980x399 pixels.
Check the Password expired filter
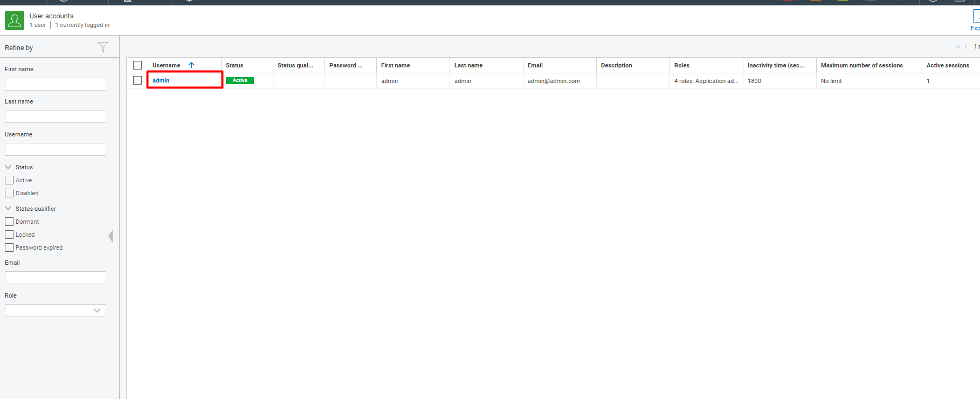[9, 247]
